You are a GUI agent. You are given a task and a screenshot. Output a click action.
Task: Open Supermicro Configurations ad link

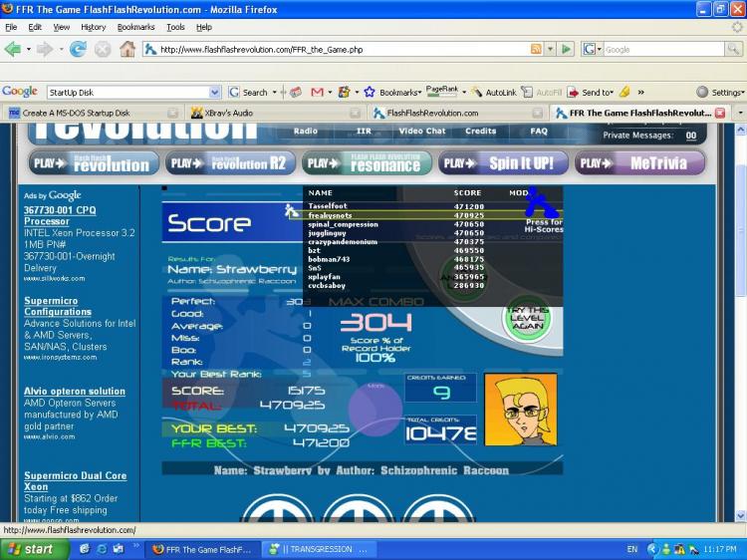tap(58, 306)
